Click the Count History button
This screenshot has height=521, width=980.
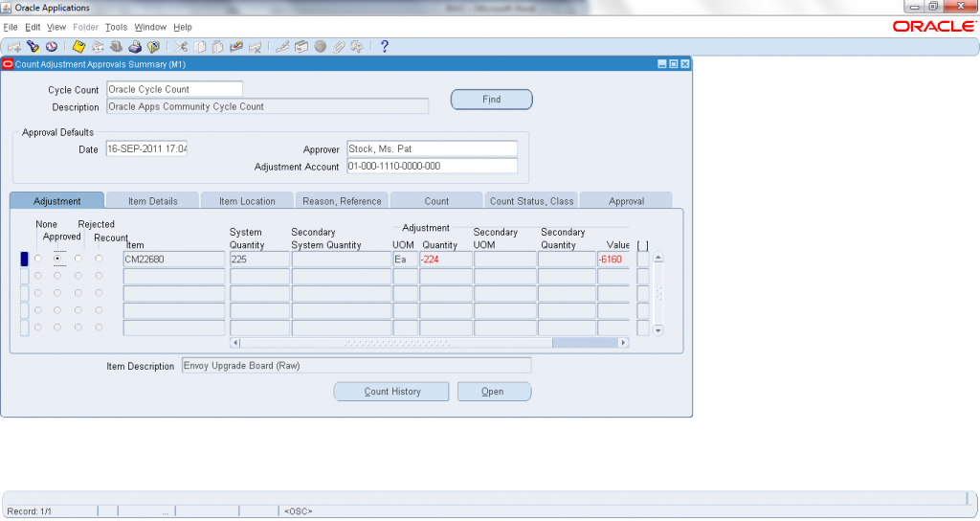[x=391, y=392]
